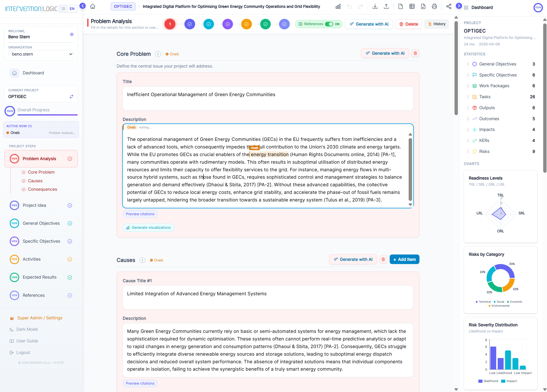This screenshot has height=392, width=547.
Task: Click the Core Problem Title input field
Action: (268, 98)
